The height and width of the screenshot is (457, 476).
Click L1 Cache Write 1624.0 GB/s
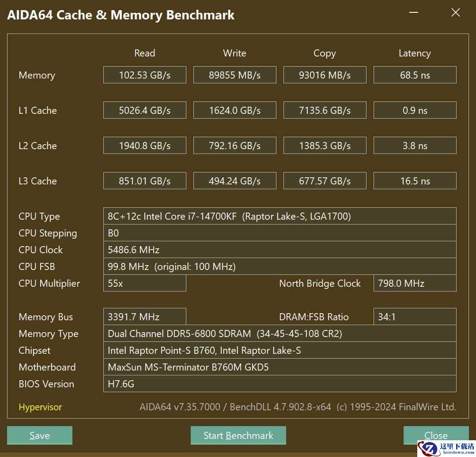click(234, 110)
